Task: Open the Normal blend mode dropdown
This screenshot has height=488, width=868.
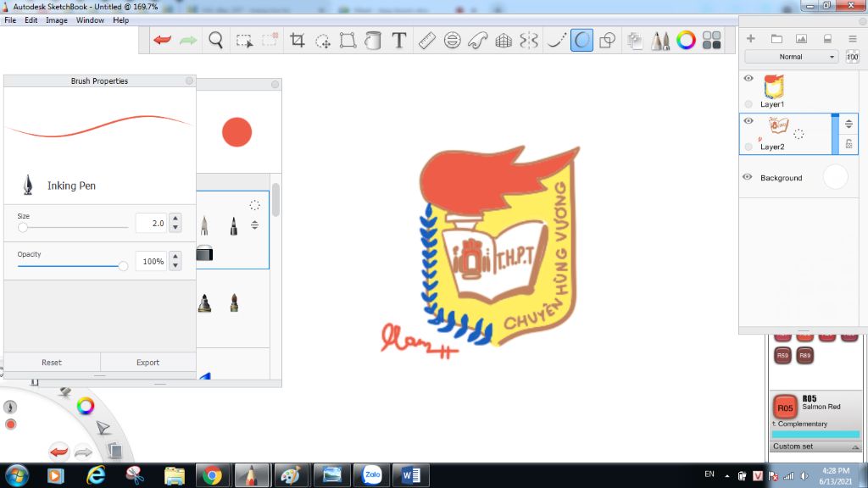Action: (x=791, y=57)
